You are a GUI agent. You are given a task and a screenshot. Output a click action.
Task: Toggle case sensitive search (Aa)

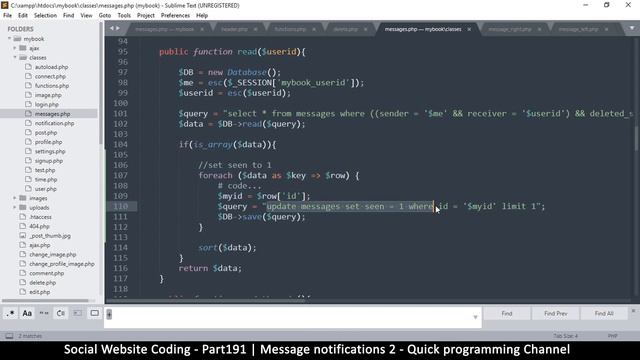pyautogui.click(x=27, y=313)
